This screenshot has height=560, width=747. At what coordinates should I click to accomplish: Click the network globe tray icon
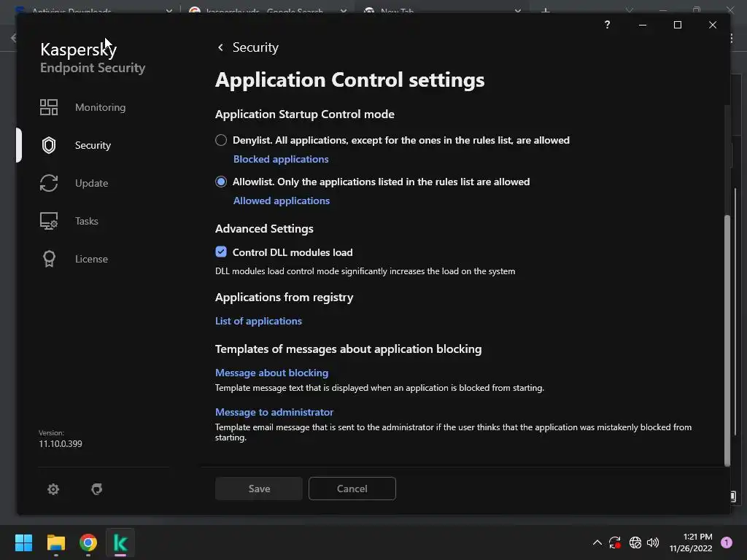pyautogui.click(x=635, y=542)
